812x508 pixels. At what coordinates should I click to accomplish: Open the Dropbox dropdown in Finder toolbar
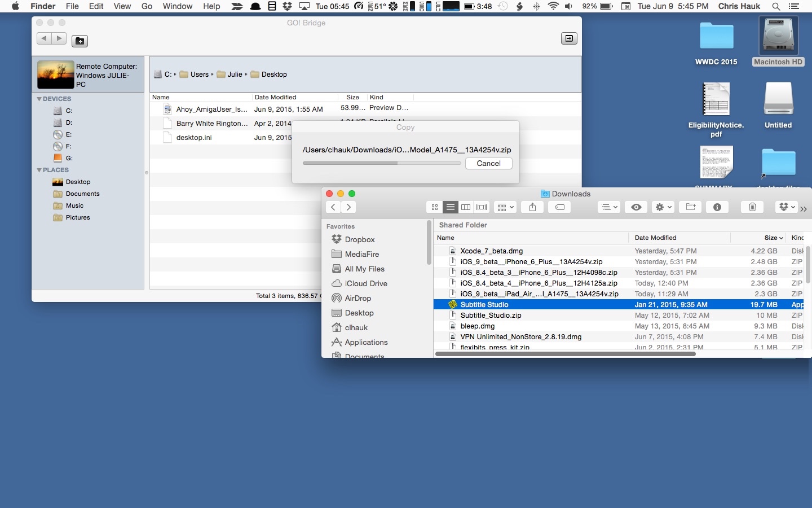[786, 207]
